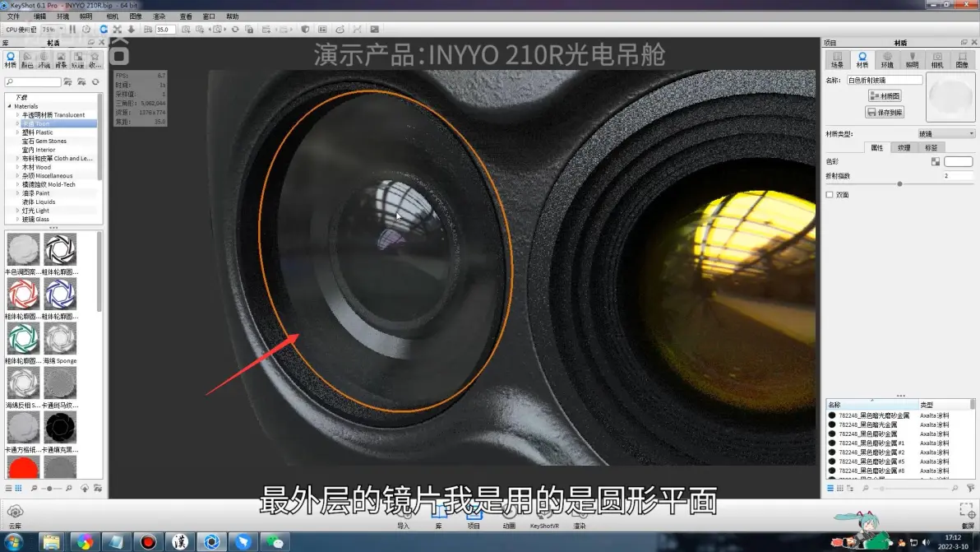Open the scripting console toolbar icon

[x=374, y=30]
